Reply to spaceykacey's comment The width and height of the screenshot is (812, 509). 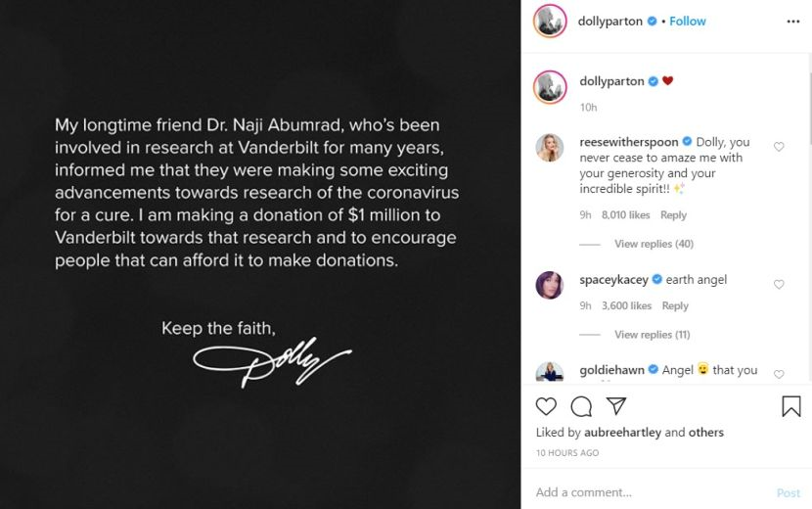[675, 306]
